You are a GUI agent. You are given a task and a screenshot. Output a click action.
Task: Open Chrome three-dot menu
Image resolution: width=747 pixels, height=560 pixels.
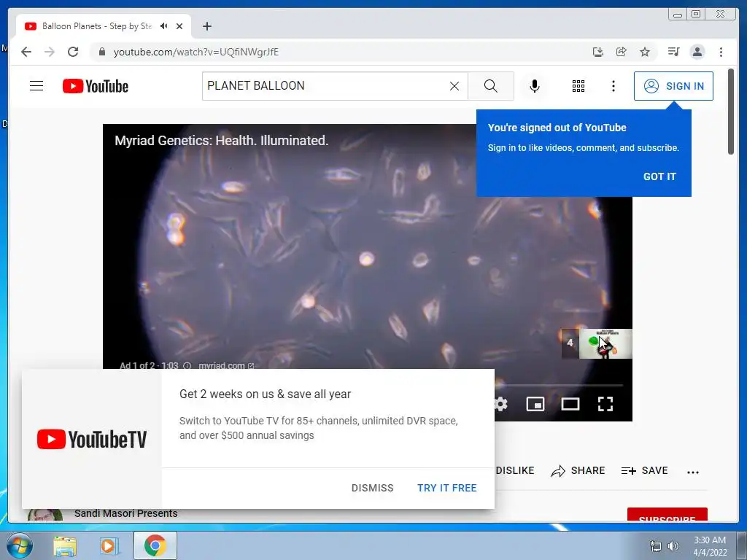pos(721,52)
